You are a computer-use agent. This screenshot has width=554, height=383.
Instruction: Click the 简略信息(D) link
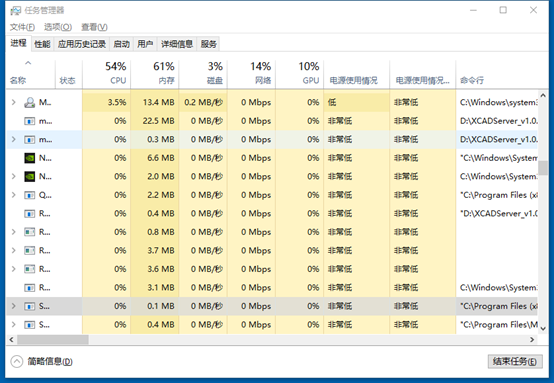[50, 361]
